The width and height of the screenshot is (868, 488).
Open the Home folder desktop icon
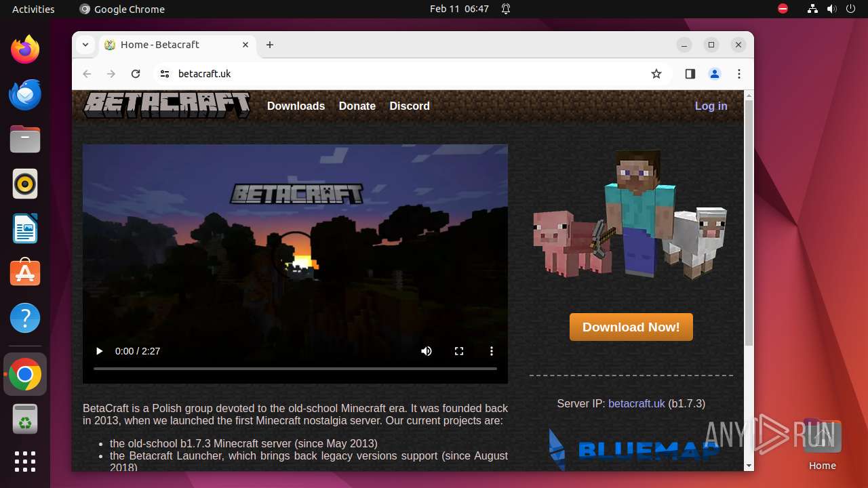click(x=822, y=445)
